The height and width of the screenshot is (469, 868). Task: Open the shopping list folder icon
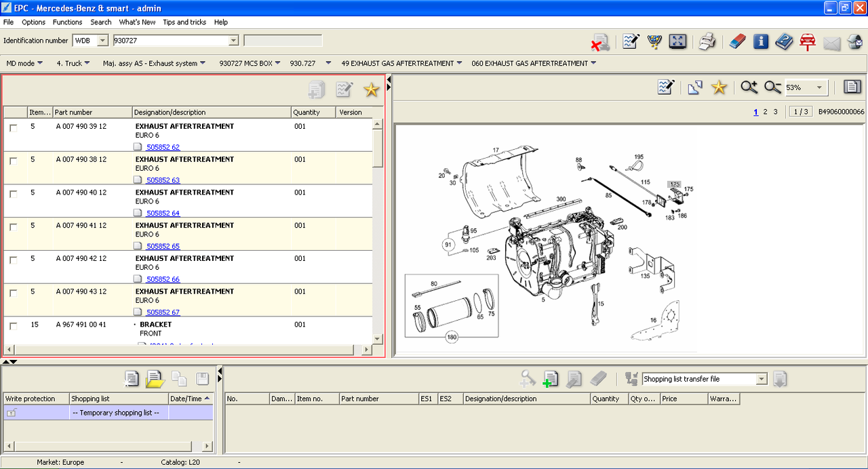(x=155, y=379)
